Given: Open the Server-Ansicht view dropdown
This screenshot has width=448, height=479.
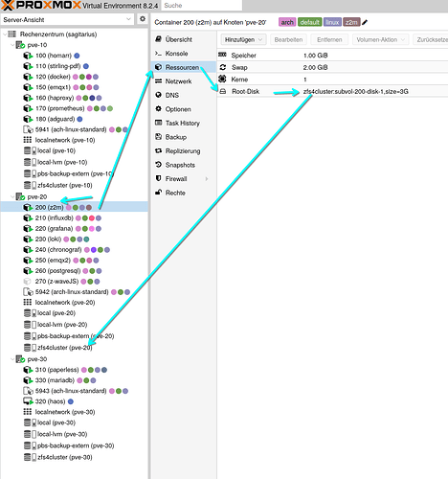Looking at the screenshot, I should click(67, 19).
